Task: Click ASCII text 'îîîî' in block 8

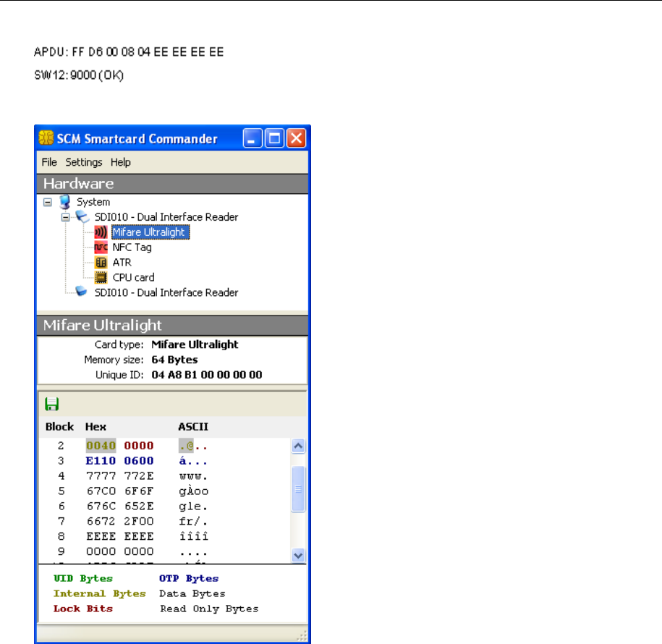Action: (x=193, y=536)
